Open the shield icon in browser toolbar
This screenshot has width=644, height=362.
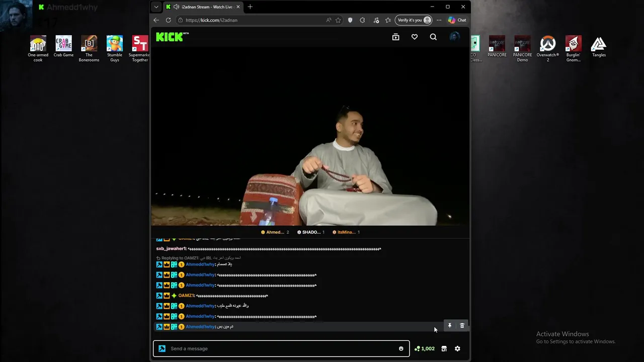(350, 20)
